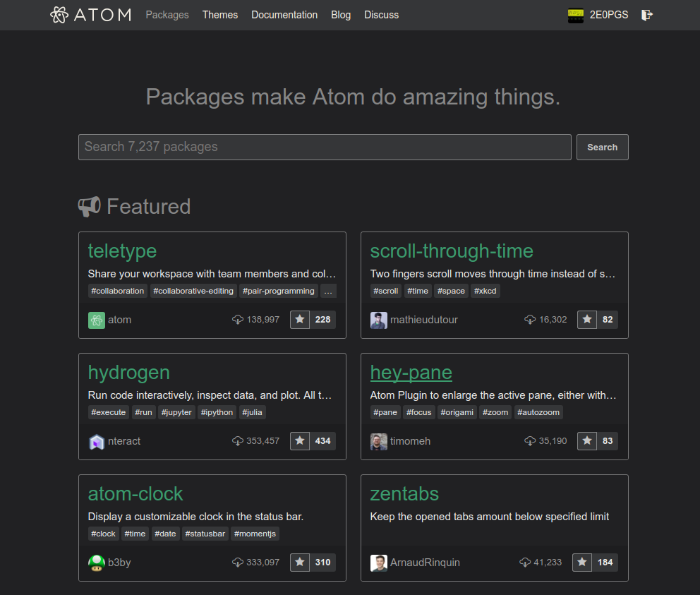Open the Blog nav item
This screenshot has height=595, width=700.
click(341, 15)
